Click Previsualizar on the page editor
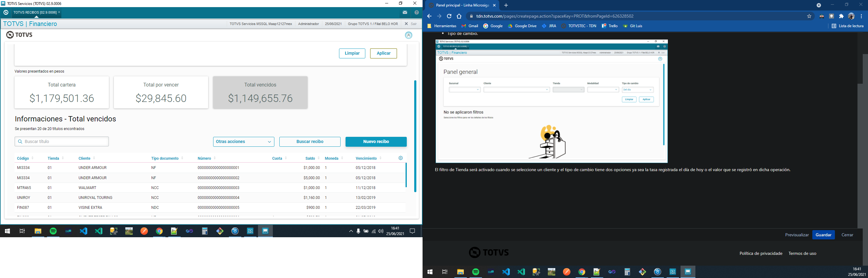Viewport: 868px width, 278px height. coord(797,235)
